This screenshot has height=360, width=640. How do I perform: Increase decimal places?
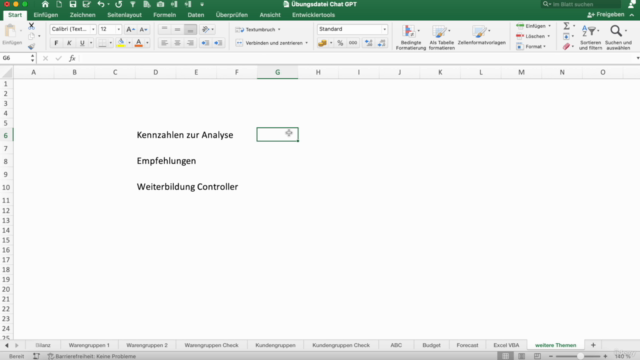pyautogui.click(x=369, y=43)
